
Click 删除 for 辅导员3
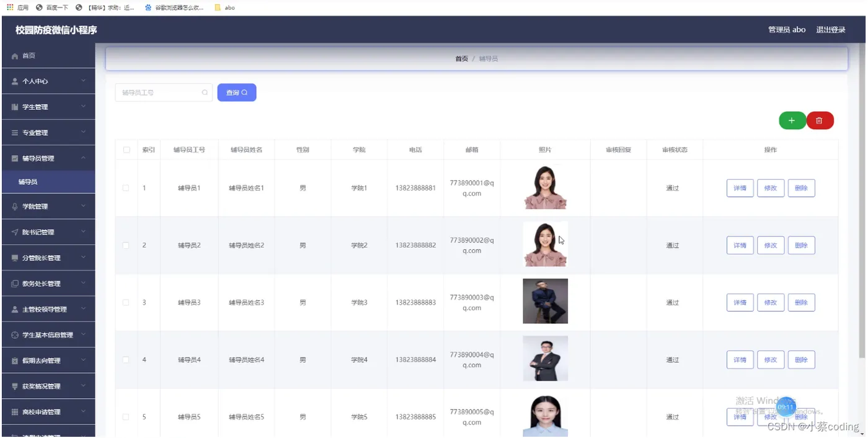click(x=801, y=302)
